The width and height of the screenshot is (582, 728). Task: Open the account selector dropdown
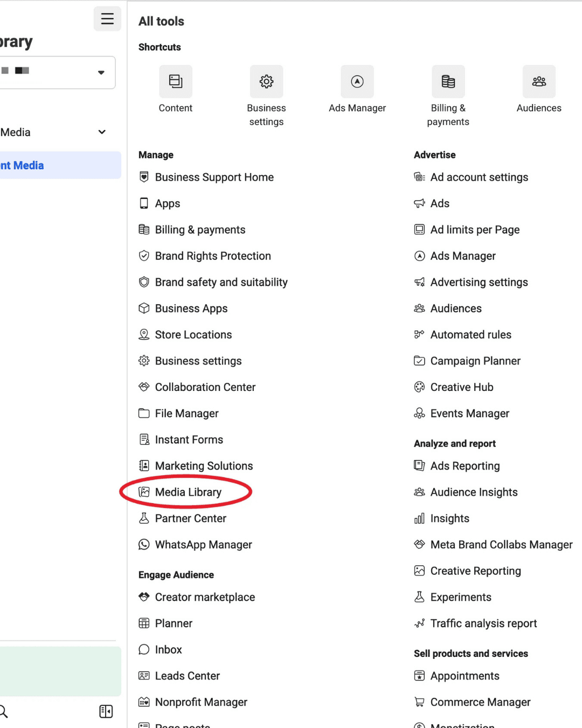(57, 72)
